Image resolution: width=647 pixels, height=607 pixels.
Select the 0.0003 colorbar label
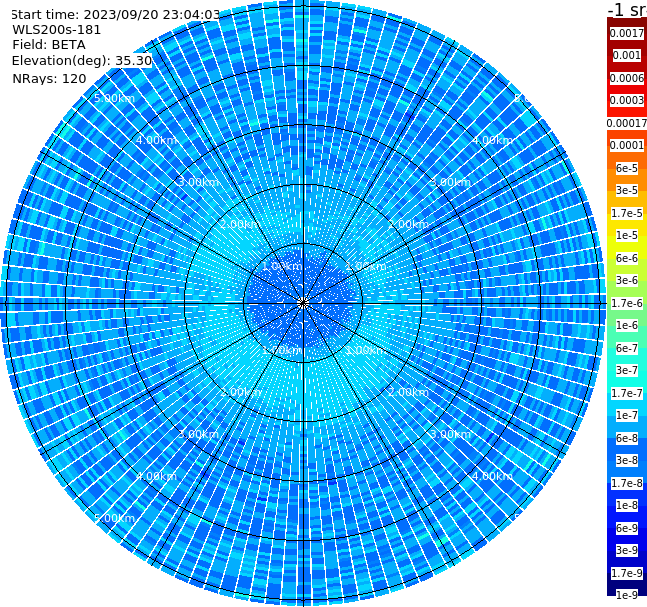[x=627, y=101]
